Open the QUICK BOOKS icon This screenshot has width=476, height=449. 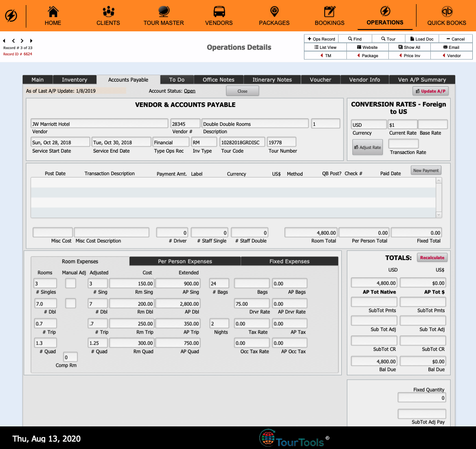pyautogui.click(x=446, y=12)
